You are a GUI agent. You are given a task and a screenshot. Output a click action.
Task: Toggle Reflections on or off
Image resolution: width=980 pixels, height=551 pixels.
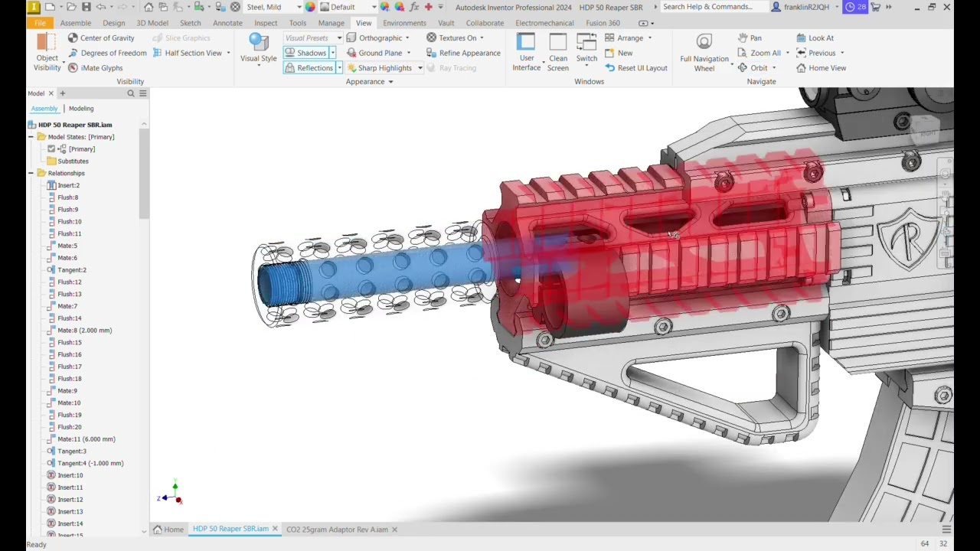click(x=309, y=68)
